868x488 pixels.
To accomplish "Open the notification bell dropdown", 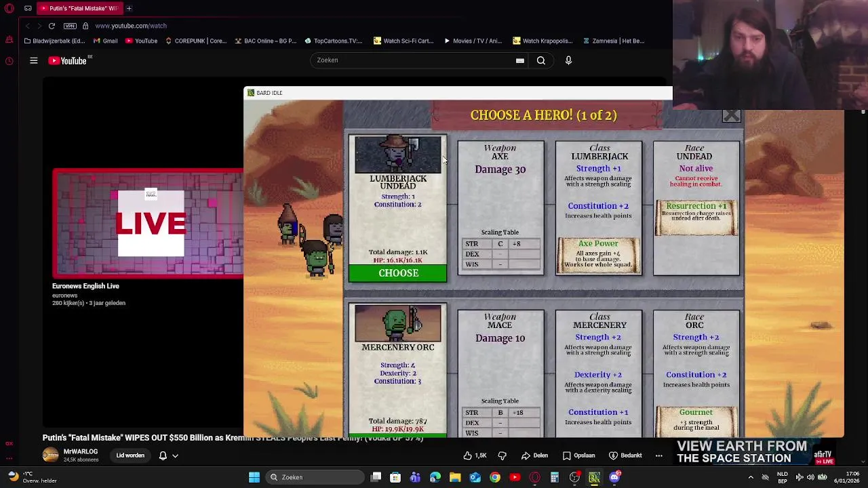I will (168, 455).
